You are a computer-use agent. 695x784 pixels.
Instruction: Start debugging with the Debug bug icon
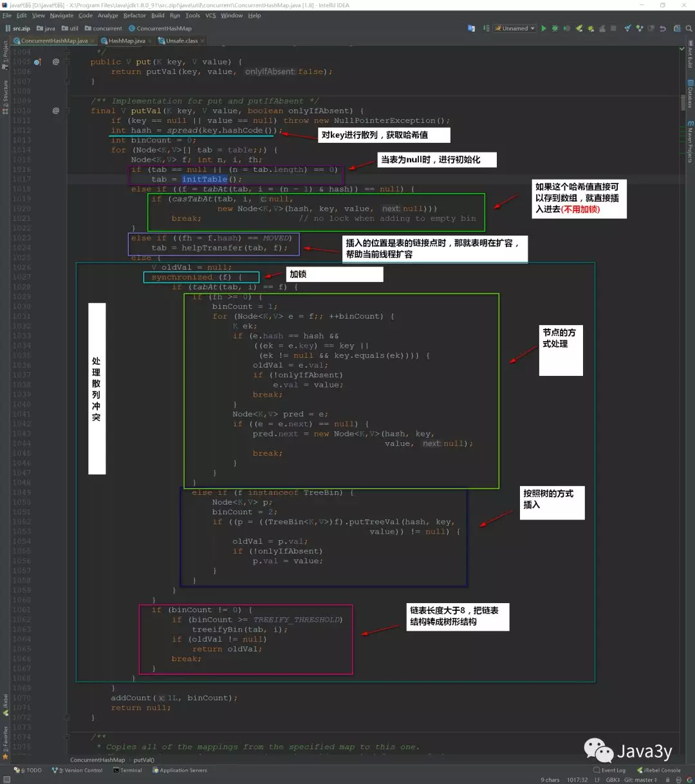point(555,28)
